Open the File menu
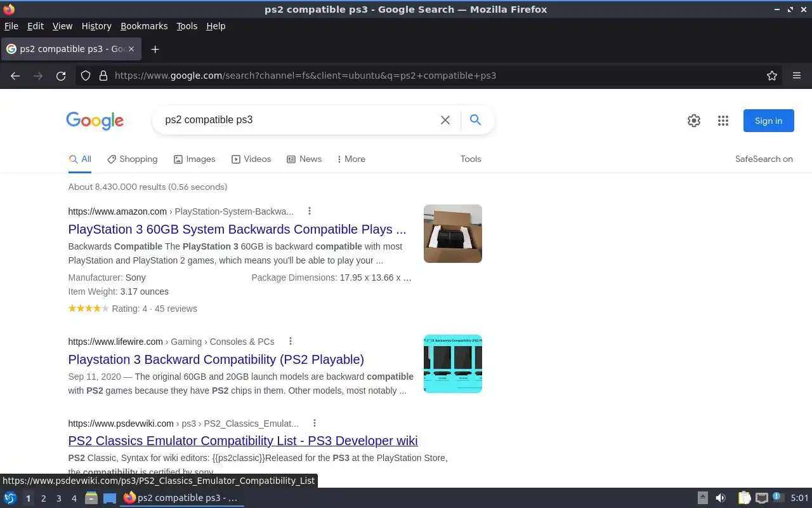This screenshot has width=812, height=508. point(11,26)
